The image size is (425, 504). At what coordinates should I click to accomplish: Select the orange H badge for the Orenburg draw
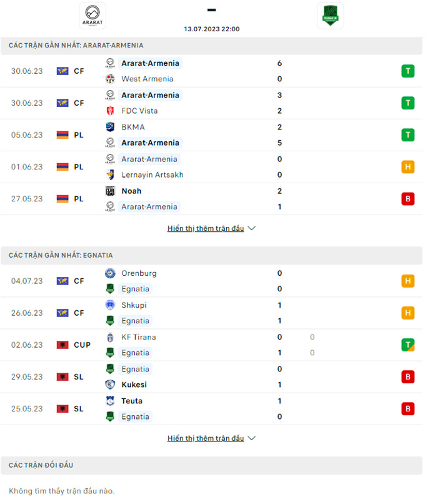pyautogui.click(x=407, y=281)
